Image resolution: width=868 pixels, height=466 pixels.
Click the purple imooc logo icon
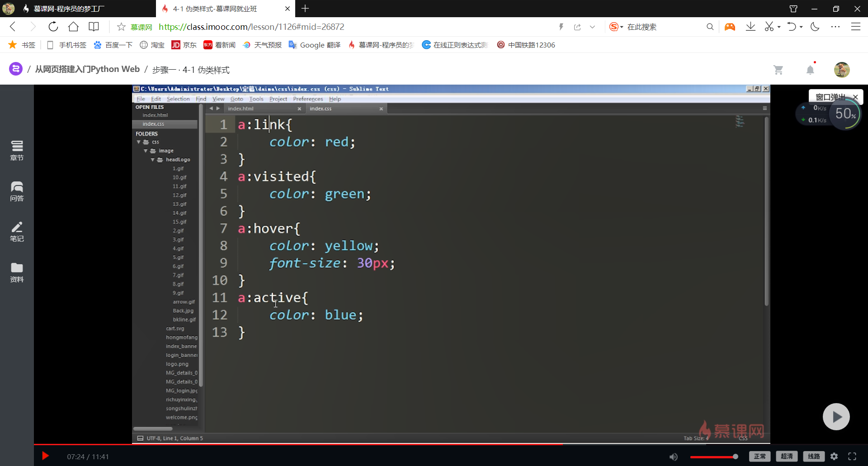coord(16,69)
